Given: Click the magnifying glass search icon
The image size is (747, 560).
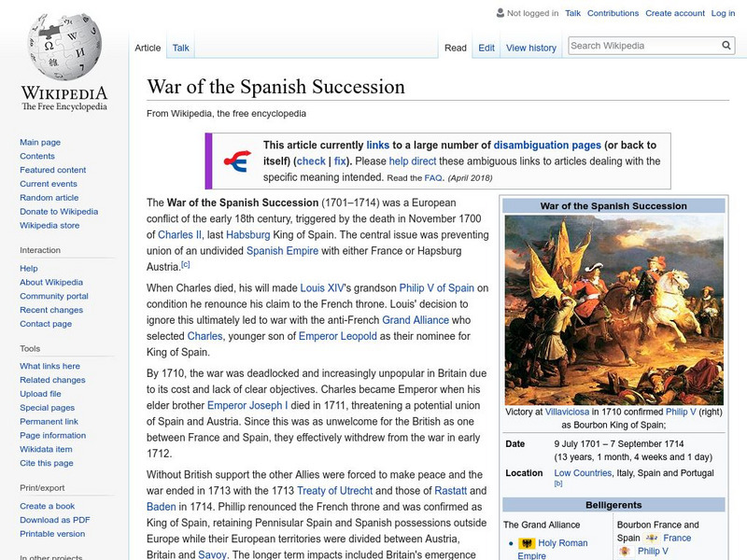Looking at the screenshot, I should pyautogui.click(x=726, y=44).
